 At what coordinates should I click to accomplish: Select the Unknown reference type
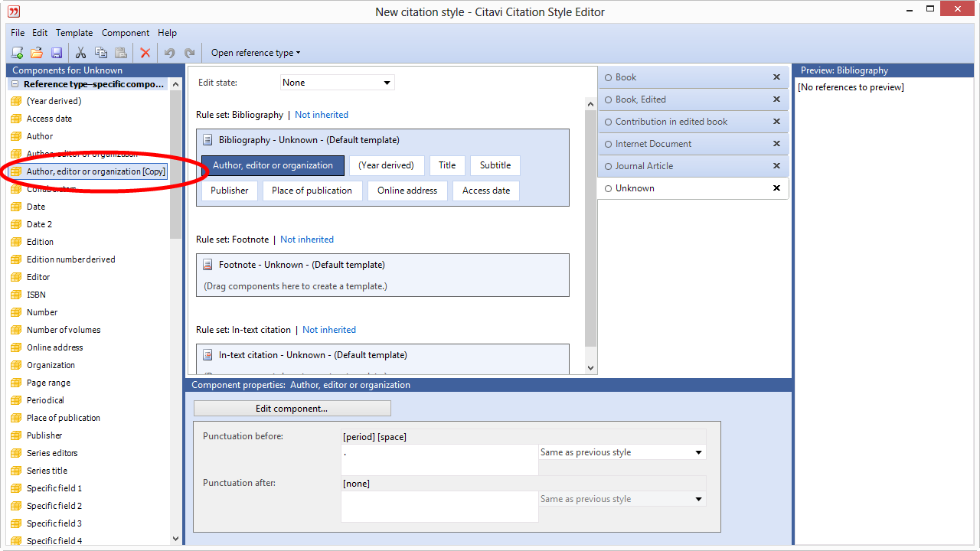694,188
